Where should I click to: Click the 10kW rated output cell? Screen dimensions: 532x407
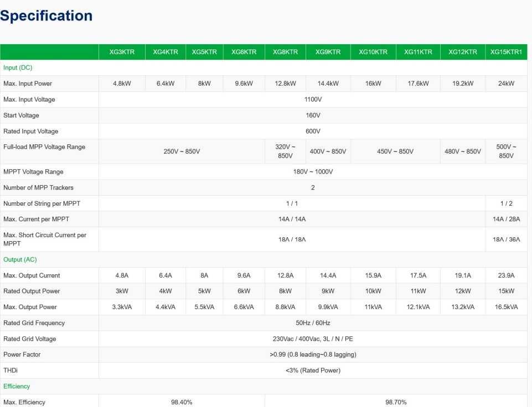373,291
